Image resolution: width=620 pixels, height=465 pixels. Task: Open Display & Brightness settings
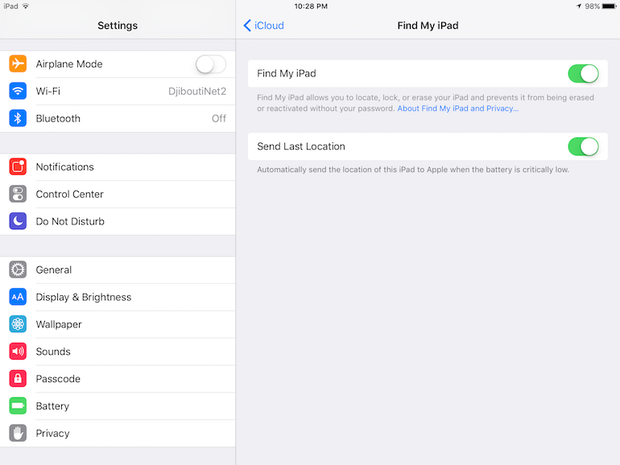pos(83,297)
